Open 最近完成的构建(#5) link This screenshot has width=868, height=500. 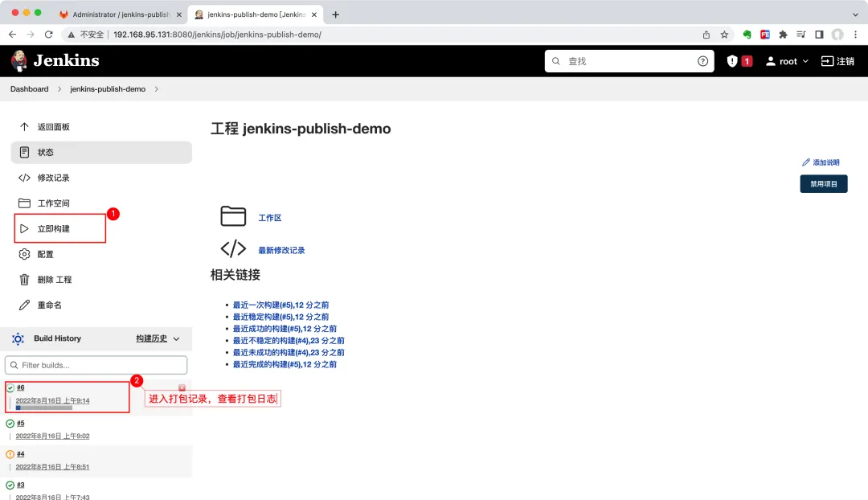click(285, 364)
